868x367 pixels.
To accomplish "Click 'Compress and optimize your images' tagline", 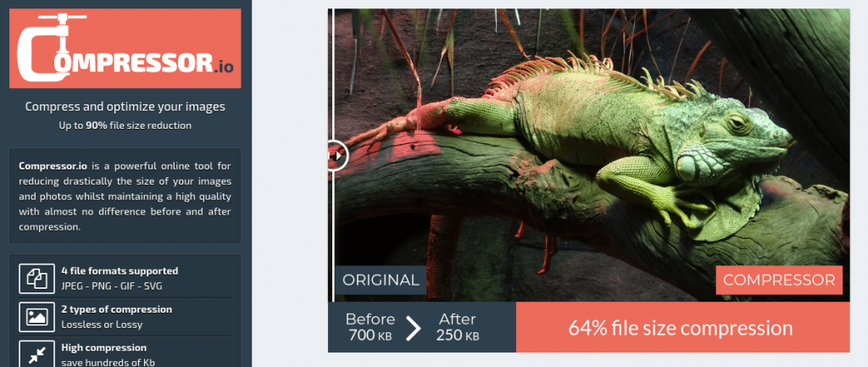I will [x=125, y=106].
